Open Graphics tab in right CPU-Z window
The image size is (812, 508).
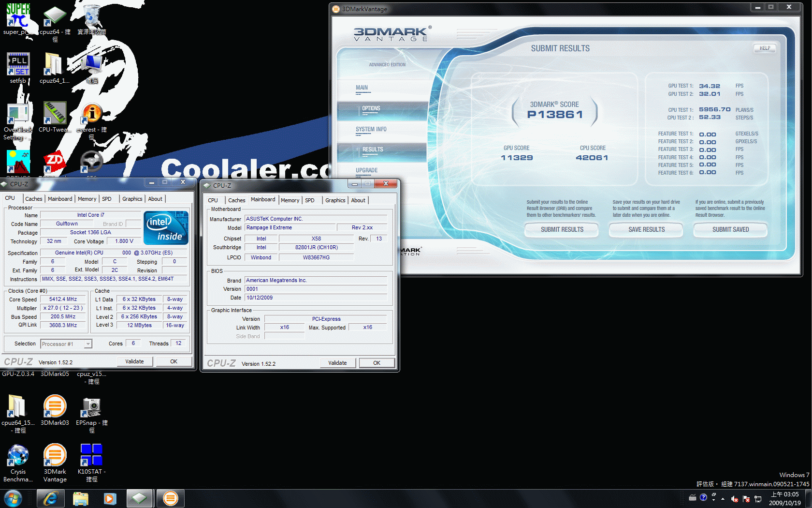tap(335, 200)
